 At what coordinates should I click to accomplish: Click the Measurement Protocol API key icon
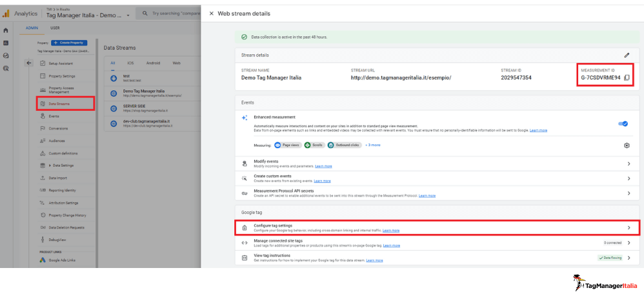245,193
